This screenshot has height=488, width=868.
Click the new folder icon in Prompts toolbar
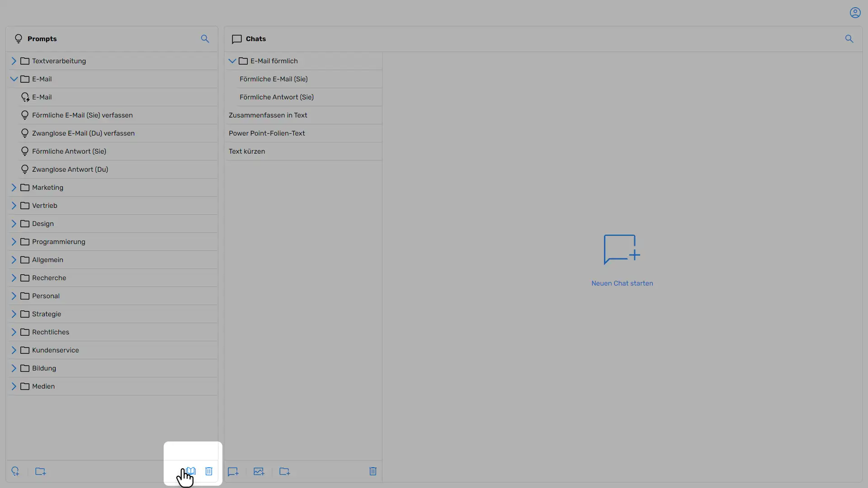(41, 471)
